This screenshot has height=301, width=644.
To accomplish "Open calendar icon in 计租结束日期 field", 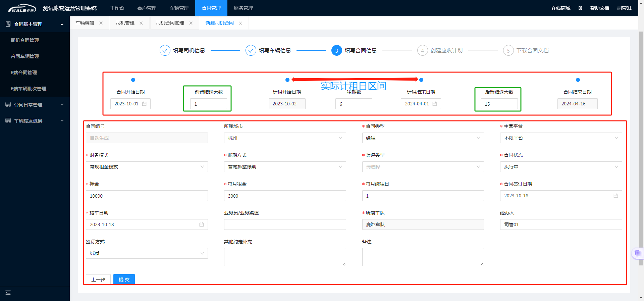I will pyautogui.click(x=435, y=104).
